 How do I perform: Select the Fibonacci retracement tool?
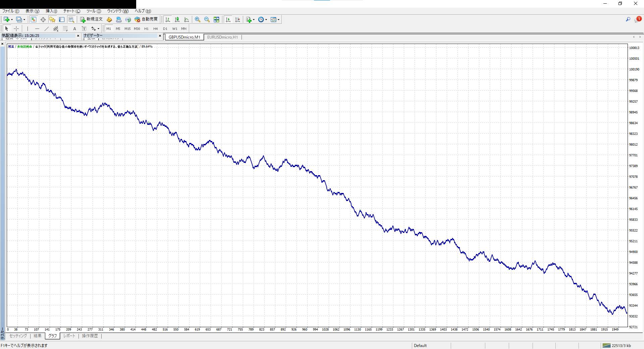tap(65, 29)
